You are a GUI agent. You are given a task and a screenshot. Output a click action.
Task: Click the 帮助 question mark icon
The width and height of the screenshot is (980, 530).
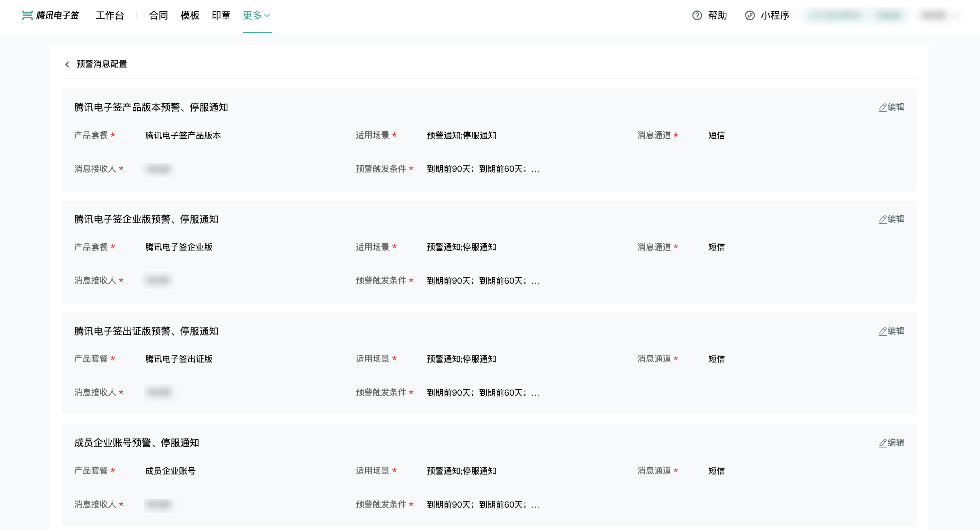coord(697,15)
